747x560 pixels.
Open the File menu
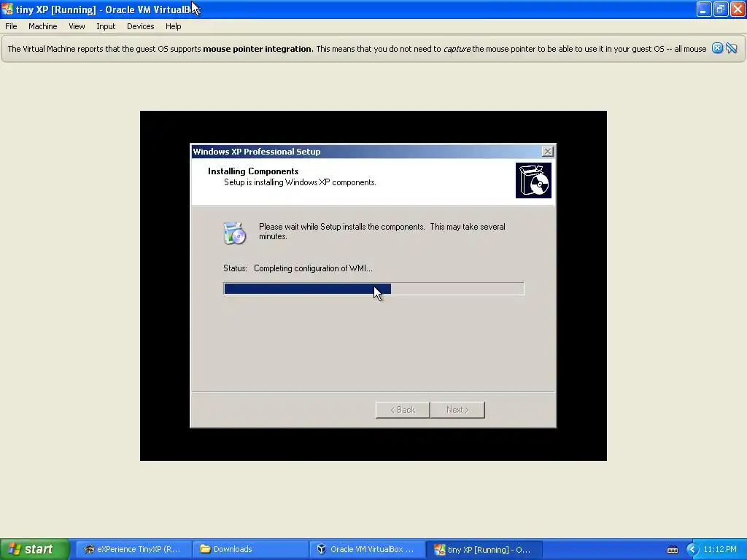tap(11, 26)
